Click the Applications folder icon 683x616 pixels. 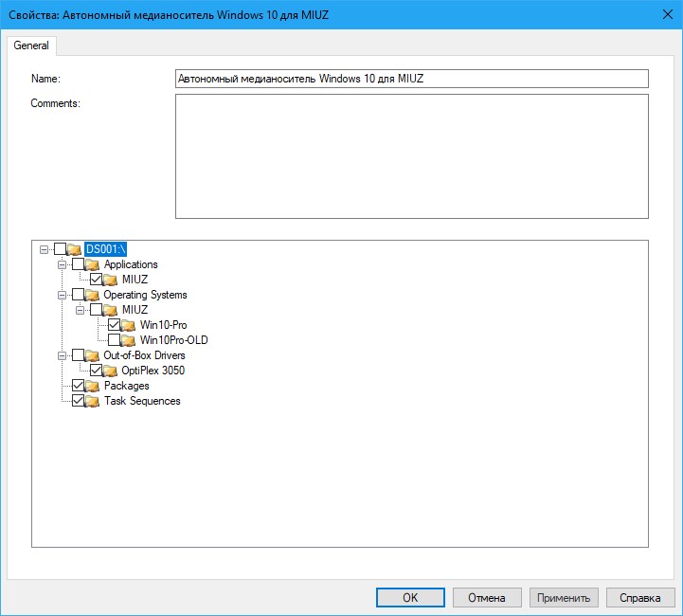(x=93, y=264)
